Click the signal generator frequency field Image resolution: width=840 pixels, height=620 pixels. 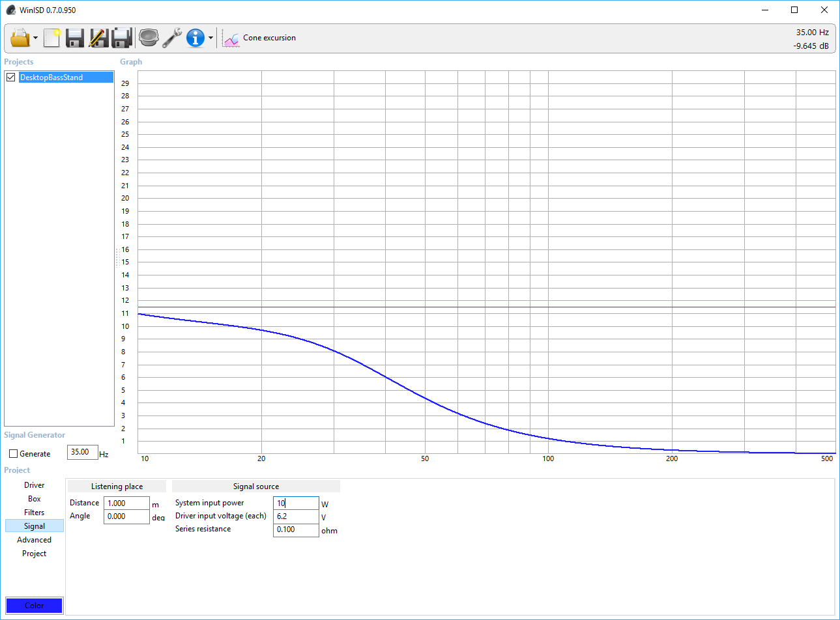(x=83, y=453)
